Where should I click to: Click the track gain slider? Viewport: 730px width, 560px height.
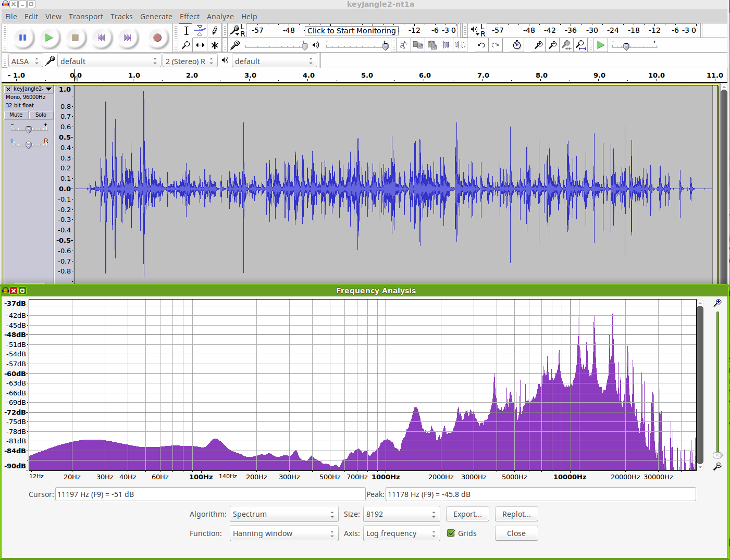pos(29,129)
